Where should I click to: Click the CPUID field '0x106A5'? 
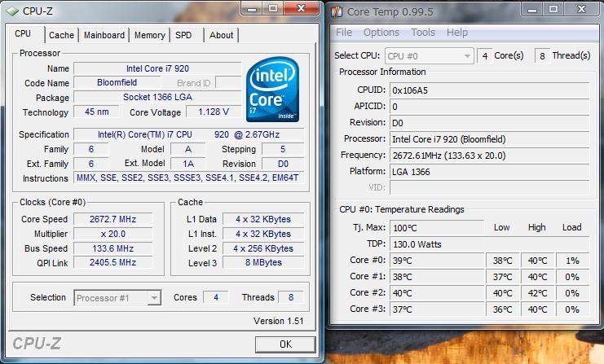490,90
